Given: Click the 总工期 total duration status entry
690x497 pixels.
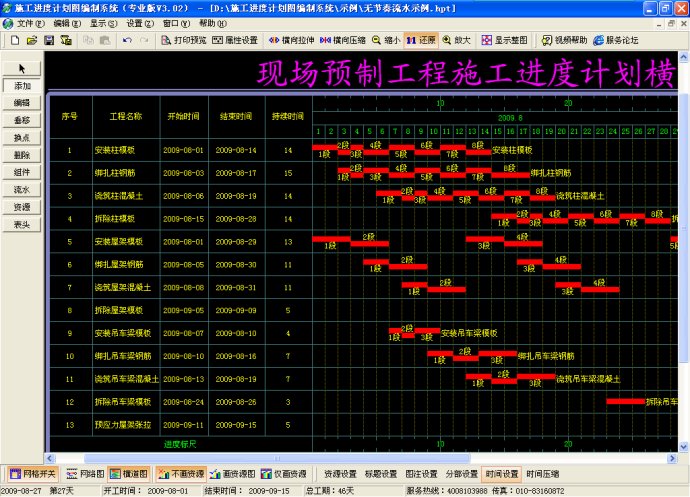Looking at the screenshot, I should 330,490.
